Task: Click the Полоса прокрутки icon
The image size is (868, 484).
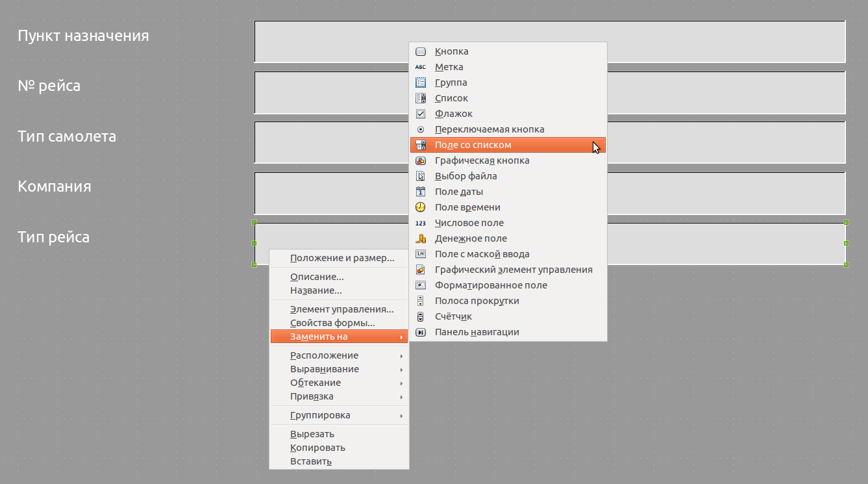Action: [x=421, y=301]
